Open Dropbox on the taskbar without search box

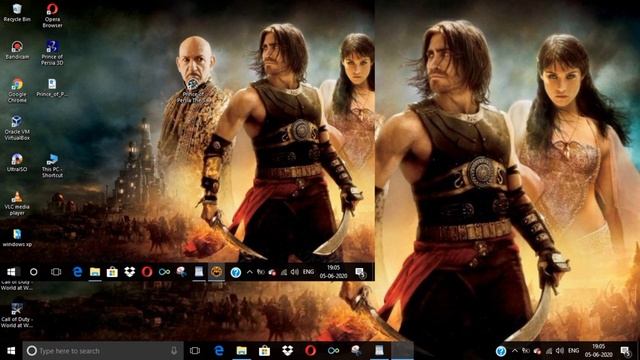[130, 272]
